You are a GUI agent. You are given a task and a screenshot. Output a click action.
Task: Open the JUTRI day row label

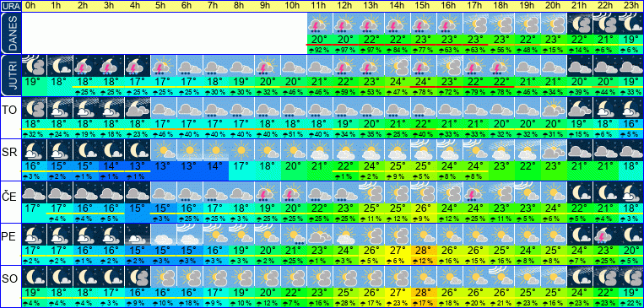pyautogui.click(x=10, y=75)
